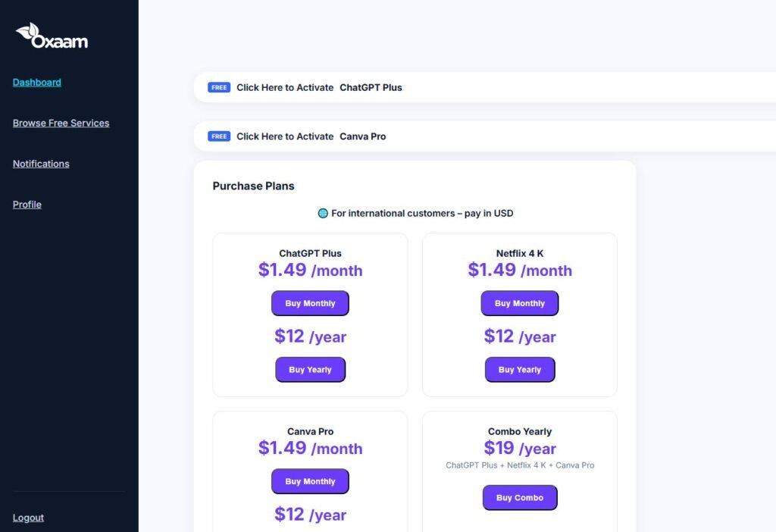Click the Combo Yearly card title

click(520, 431)
